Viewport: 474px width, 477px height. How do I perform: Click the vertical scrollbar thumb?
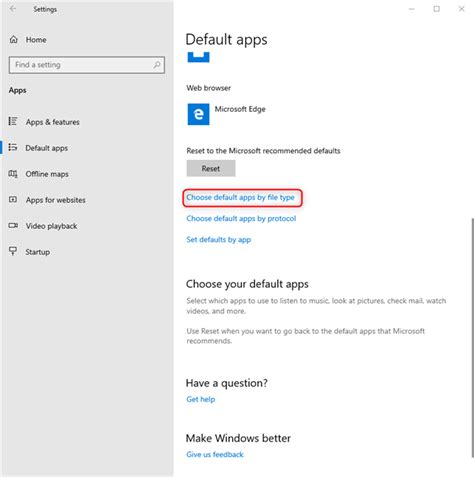pos(472,338)
